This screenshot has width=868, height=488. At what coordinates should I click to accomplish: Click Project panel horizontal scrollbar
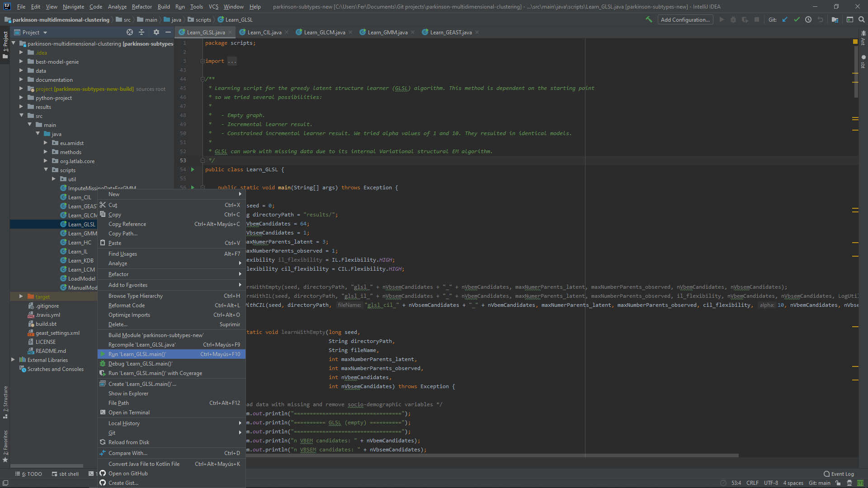tap(47, 466)
